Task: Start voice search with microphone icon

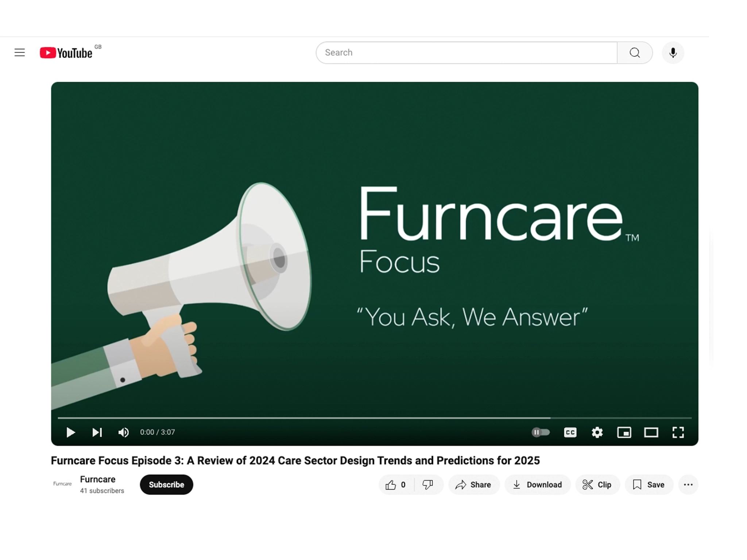Action: tap(673, 53)
